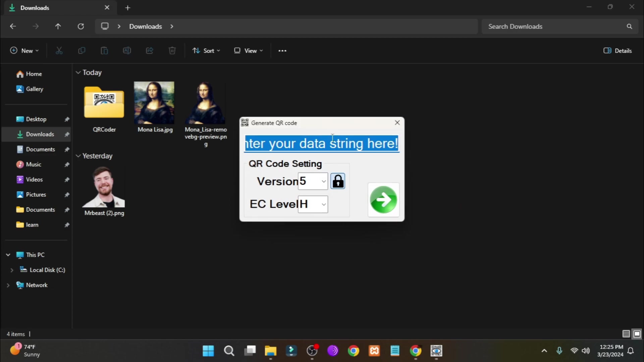The width and height of the screenshot is (644, 362).
Task: Open the Version dropdown
Action: 323,181
